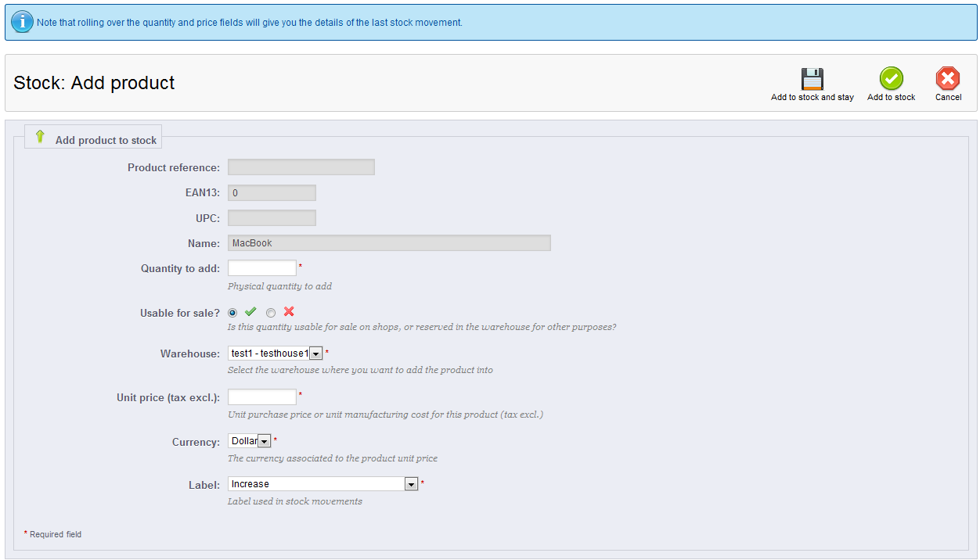The image size is (980, 560).
Task: Focus the Quantity to add field
Action: pos(261,268)
